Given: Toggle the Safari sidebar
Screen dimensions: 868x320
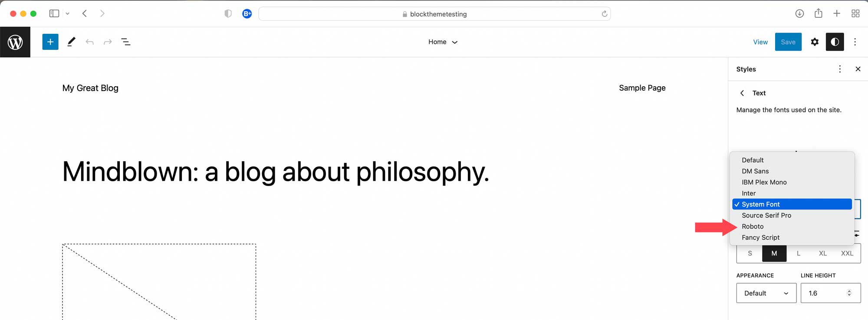Looking at the screenshot, I should [x=54, y=13].
